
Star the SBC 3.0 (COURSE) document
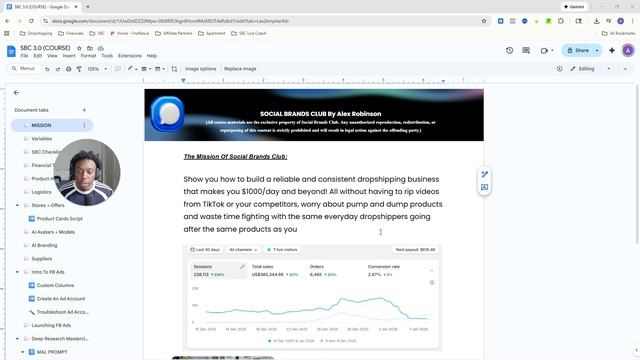79,48
